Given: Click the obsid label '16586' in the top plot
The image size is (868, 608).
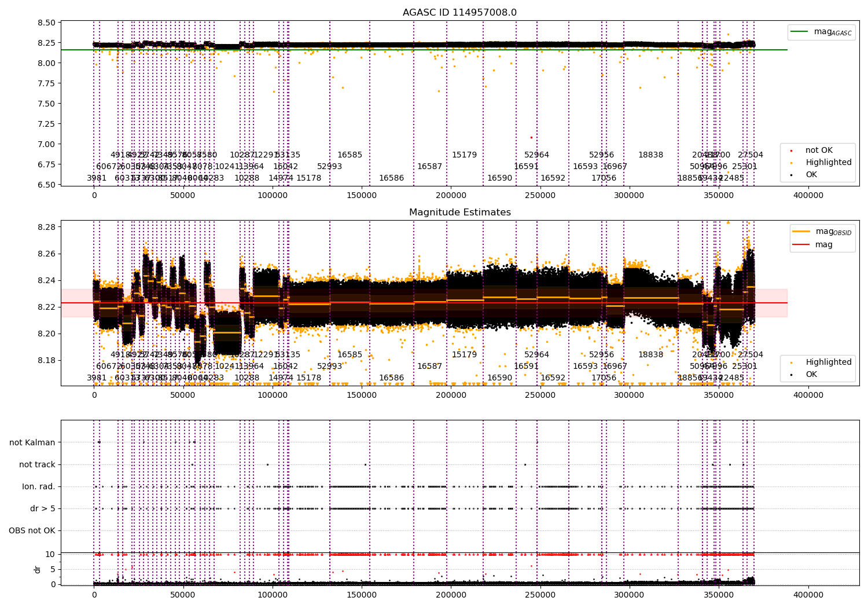Looking at the screenshot, I should [x=391, y=178].
